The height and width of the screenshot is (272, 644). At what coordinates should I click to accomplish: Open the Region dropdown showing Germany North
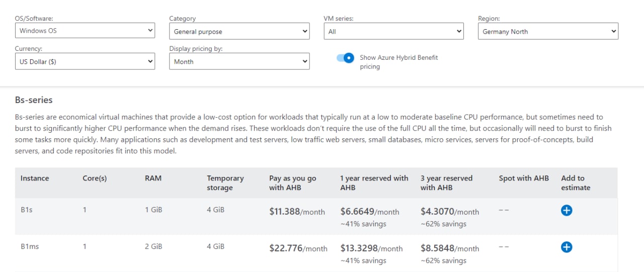[x=548, y=31]
